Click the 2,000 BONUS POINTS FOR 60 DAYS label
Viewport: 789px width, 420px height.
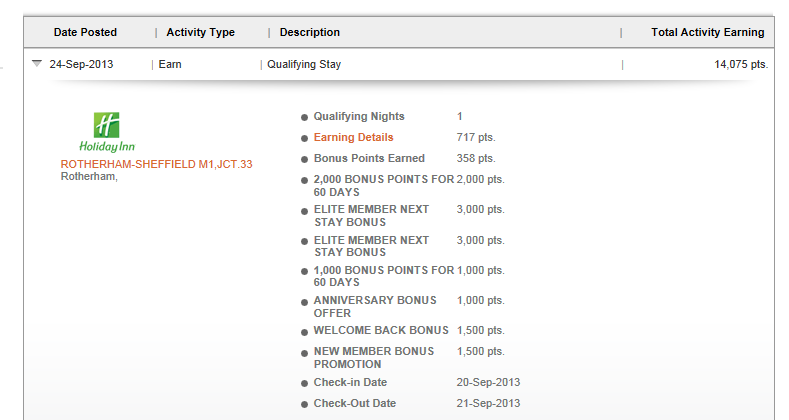pos(383,186)
